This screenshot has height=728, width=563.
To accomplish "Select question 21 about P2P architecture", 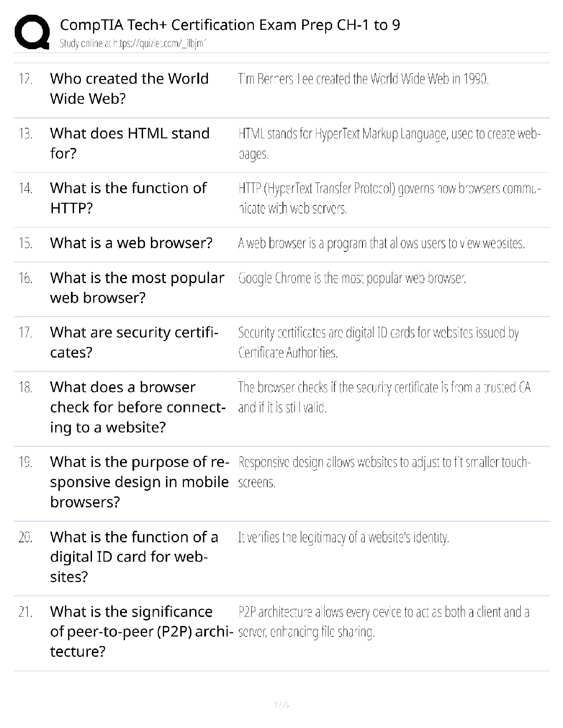I will click(142, 631).
